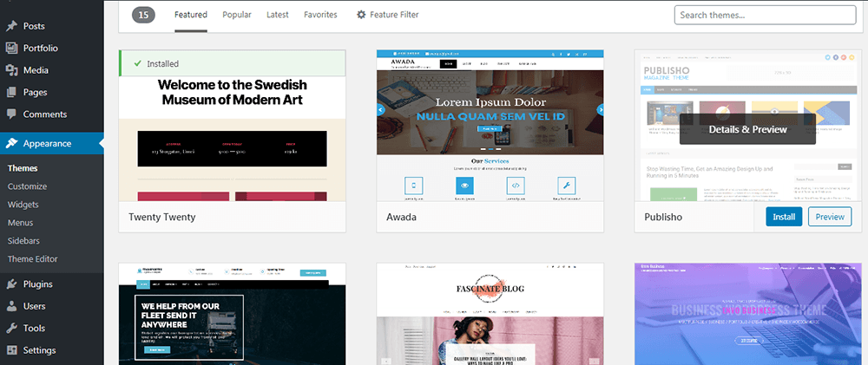Switch to the Popular themes tab
The image size is (868, 365).
click(x=237, y=15)
